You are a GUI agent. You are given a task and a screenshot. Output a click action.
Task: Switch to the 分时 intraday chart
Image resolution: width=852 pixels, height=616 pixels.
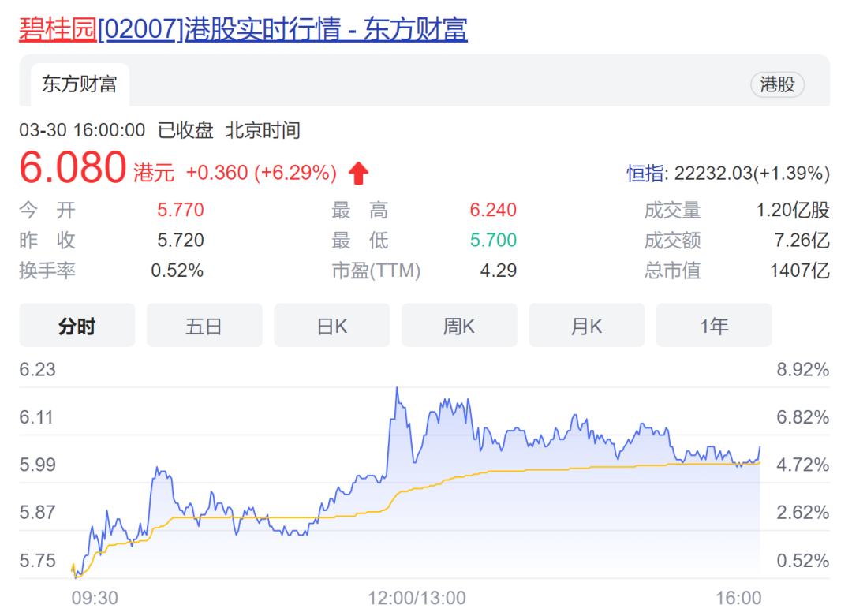[x=77, y=326]
